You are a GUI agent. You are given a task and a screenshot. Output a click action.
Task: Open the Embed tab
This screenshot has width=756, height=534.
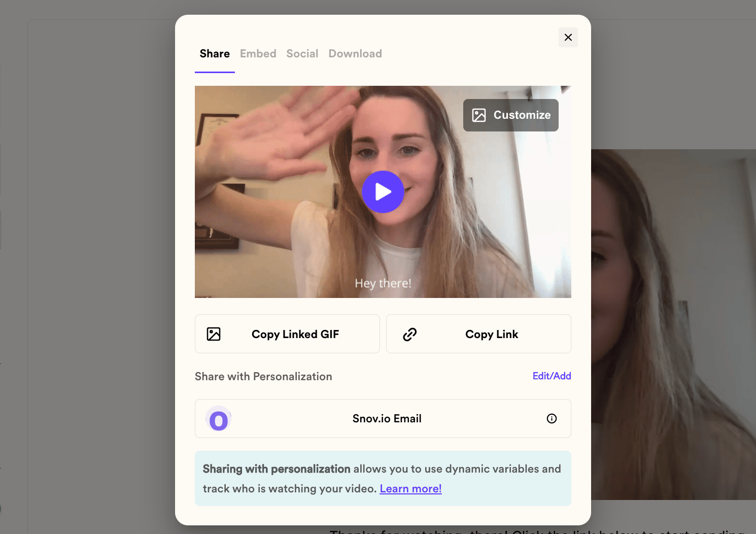click(x=258, y=54)
